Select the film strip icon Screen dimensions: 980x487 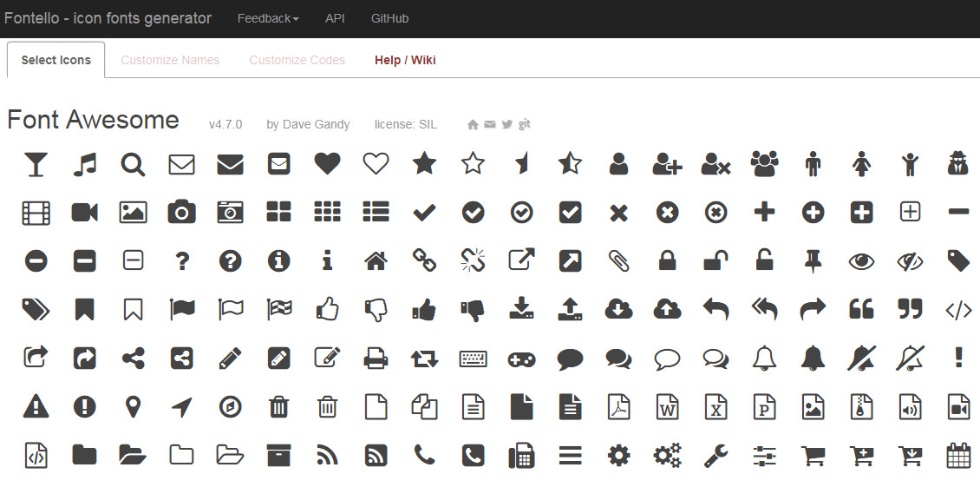[36, 213]
